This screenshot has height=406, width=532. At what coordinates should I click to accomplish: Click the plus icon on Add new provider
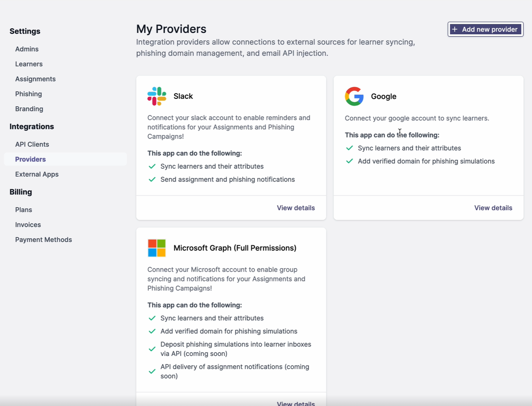455,29
